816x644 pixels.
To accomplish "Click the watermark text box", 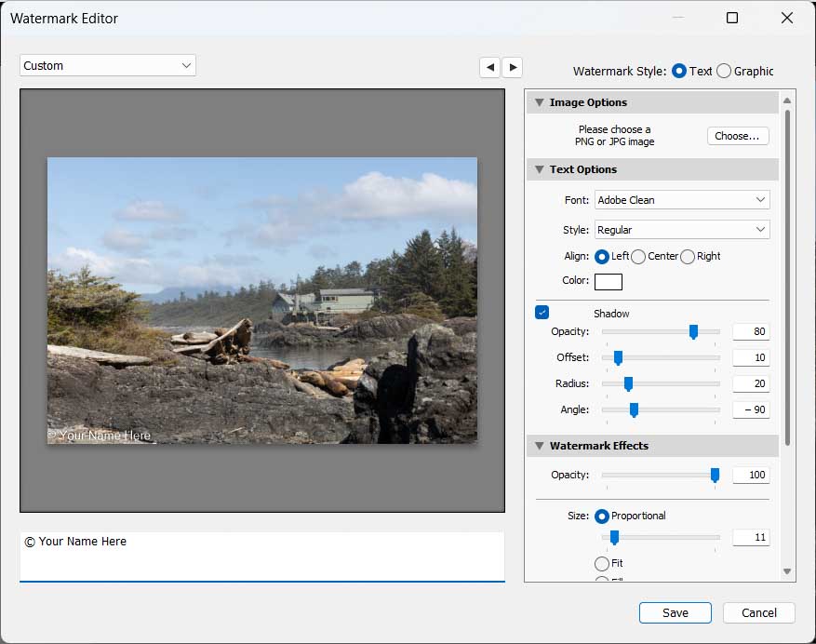I will click(262, 556).
